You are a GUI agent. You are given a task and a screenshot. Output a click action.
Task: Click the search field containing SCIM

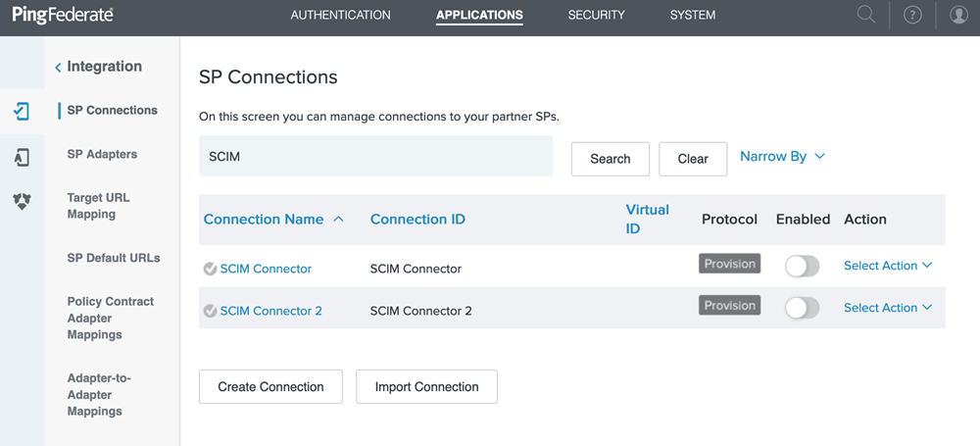pos(375,157)
